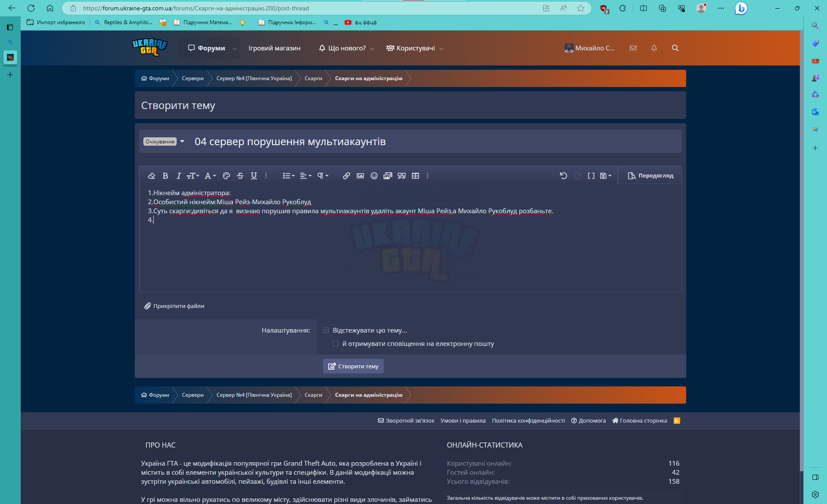Refresh the browser page
The width and height of the screenshot is (827, 504).
tap(31, 8)
